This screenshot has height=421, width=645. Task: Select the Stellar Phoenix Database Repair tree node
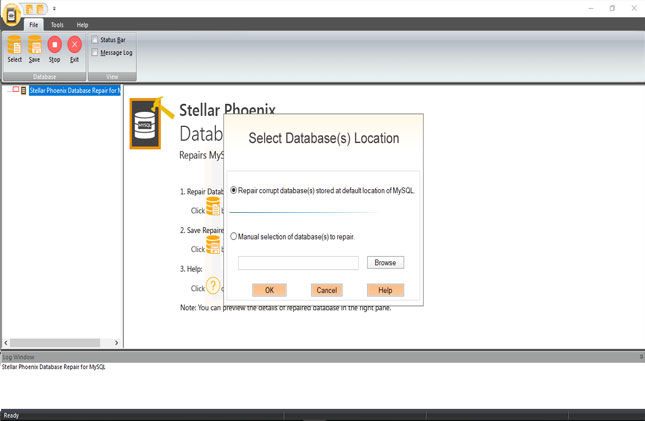pyautogui.click(x=75, y=91)
